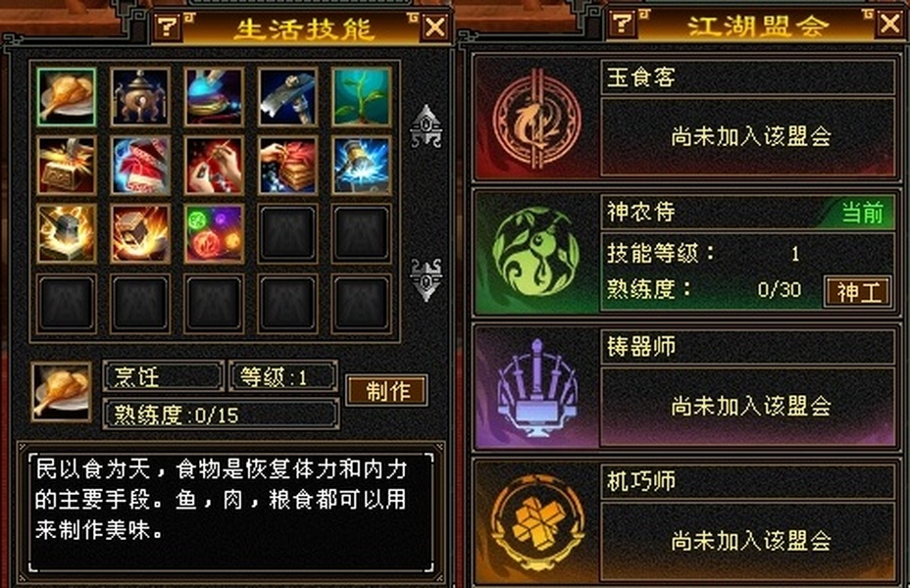The width and height of the screenshot is (910, 588).
Task: Click the skill grid scroll up arrow
Action: click(x=426, y=126)
